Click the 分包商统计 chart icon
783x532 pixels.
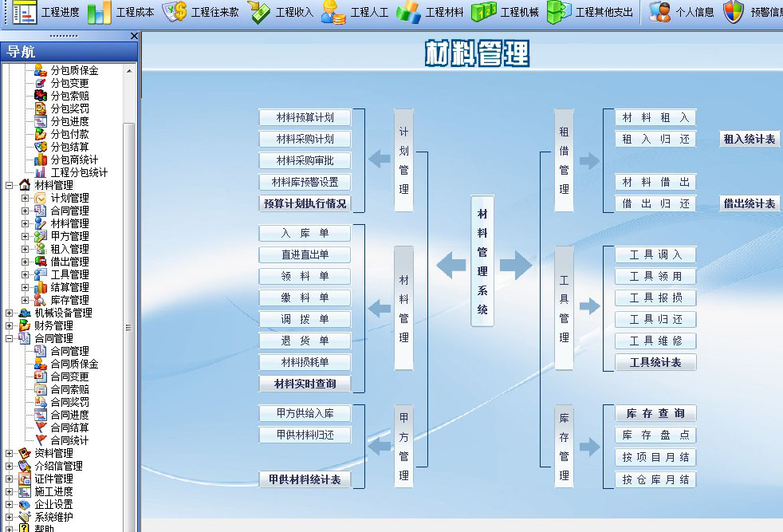coord(41,160)
